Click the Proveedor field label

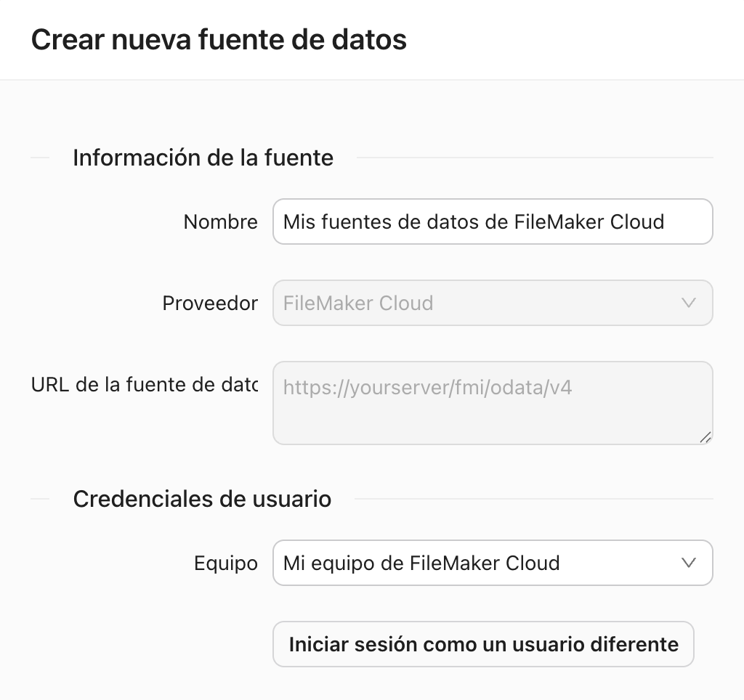[210, 304]
